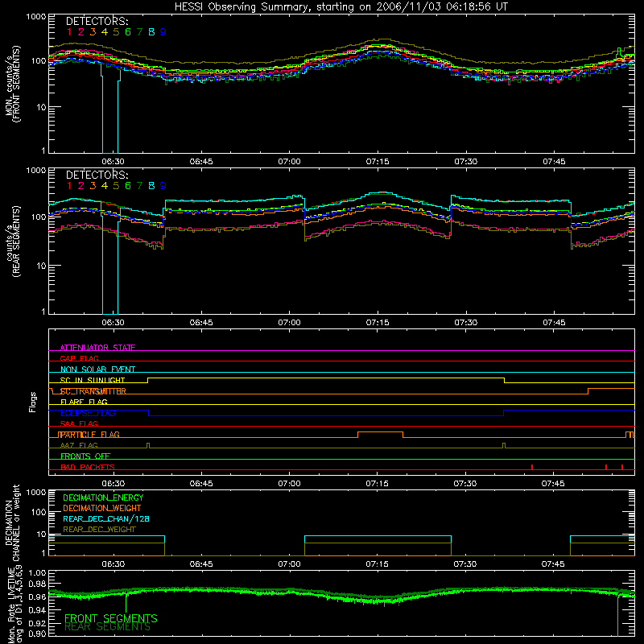
Task: Click detector number 9 in front segments legend
Action: (x=163, y=32)
